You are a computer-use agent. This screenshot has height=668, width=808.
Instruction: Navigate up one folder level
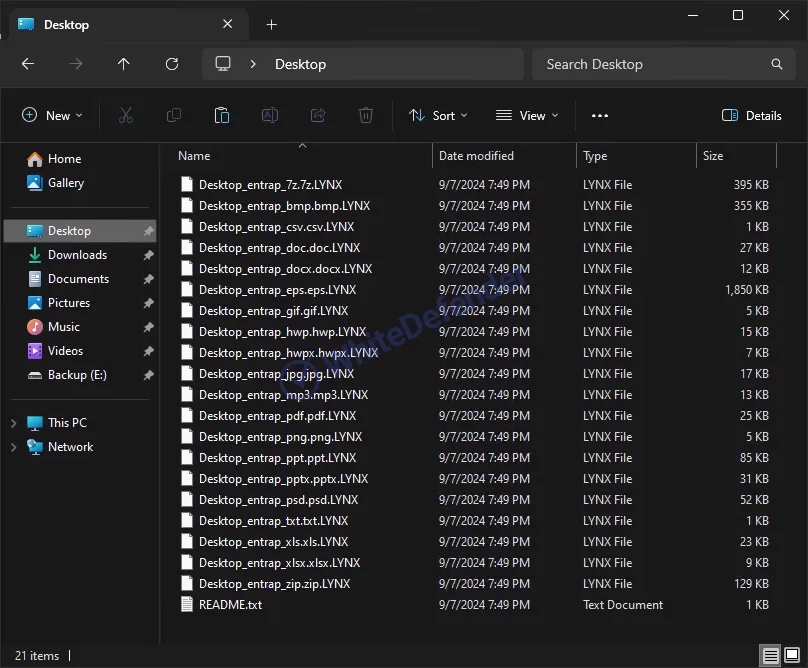click(x=124, y=64)
